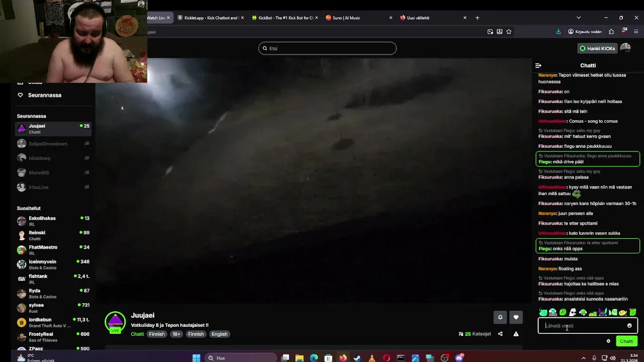Expand the Firefox list all tabs chevron
This screenshot has height=362, width=644.
point(579,18)
